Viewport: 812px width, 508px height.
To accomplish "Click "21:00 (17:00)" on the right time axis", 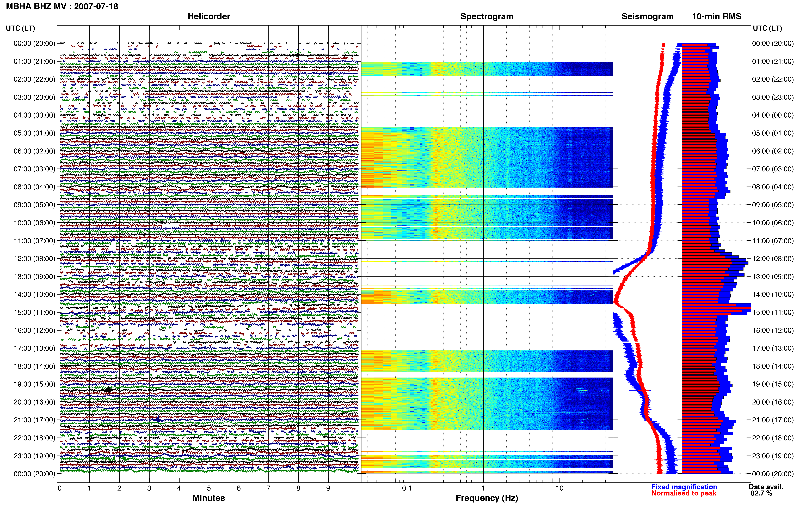I will [773, 420].
